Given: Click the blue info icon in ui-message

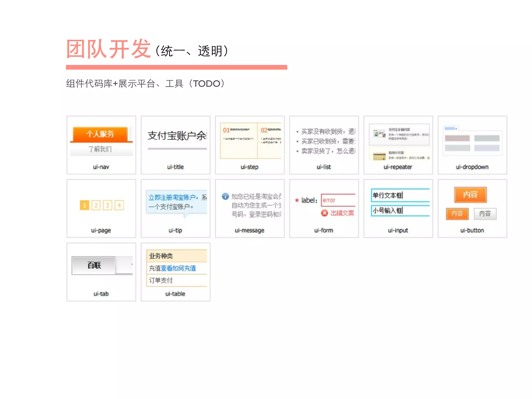Looking at the screenshot, I should tap(225, 196).
